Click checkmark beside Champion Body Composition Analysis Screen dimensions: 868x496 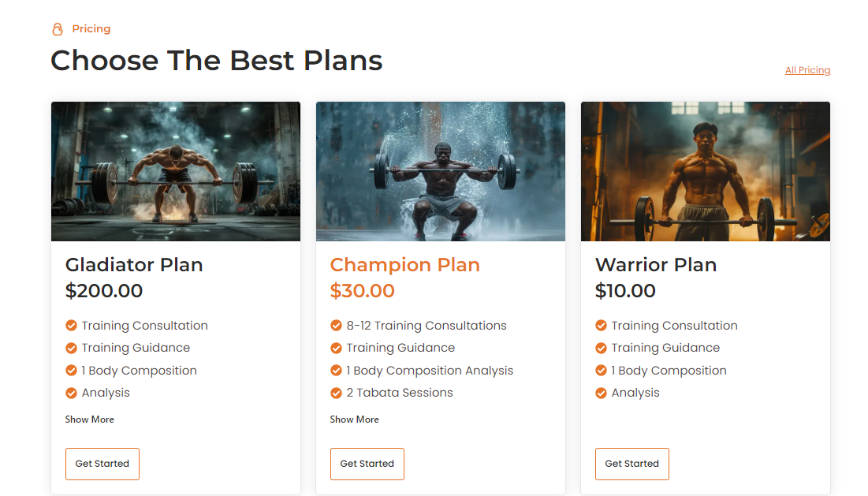point(336,371)
